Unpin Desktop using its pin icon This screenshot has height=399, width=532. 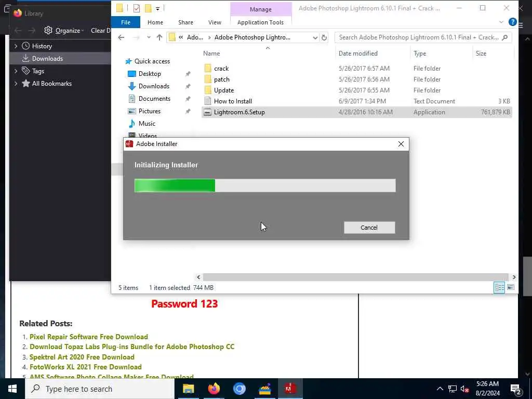click(188, 74)
